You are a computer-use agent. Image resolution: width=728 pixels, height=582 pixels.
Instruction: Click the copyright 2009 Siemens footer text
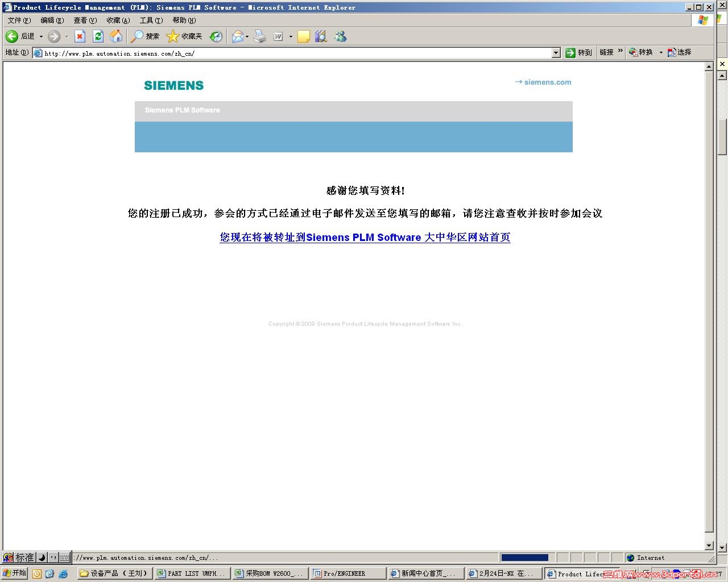click(x=365, y=324)
